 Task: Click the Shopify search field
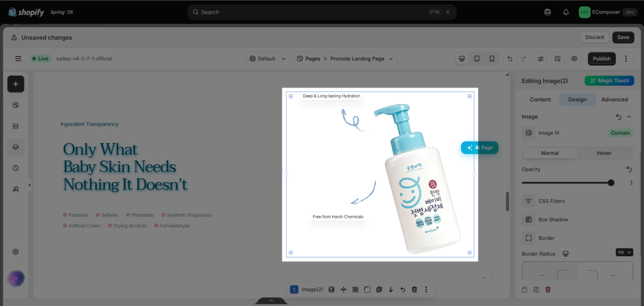coord(321,13)
